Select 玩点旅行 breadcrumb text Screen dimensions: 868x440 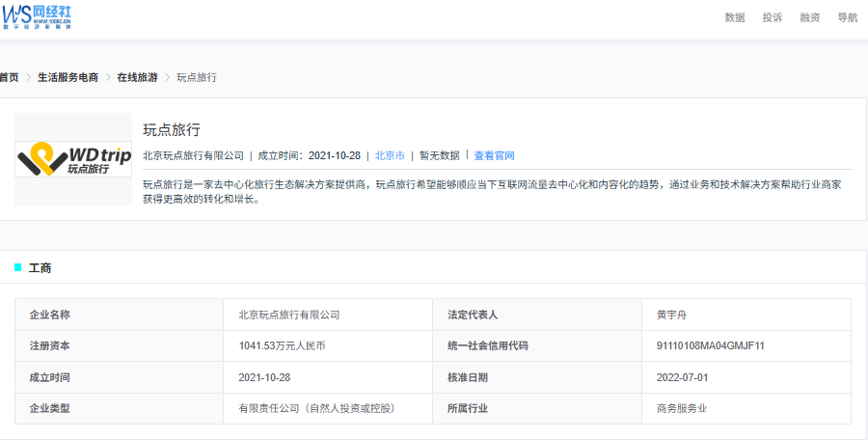pyautogui.click(x=197, y=77)
